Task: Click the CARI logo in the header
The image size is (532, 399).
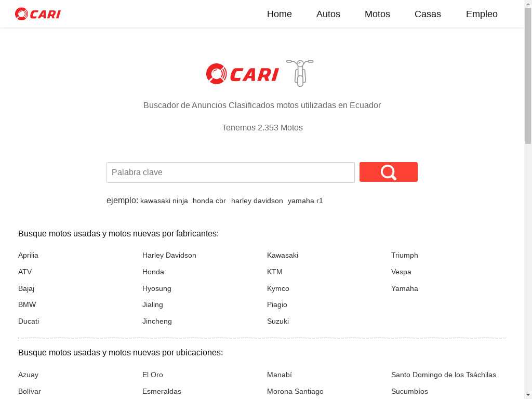Action: point(37,14)
